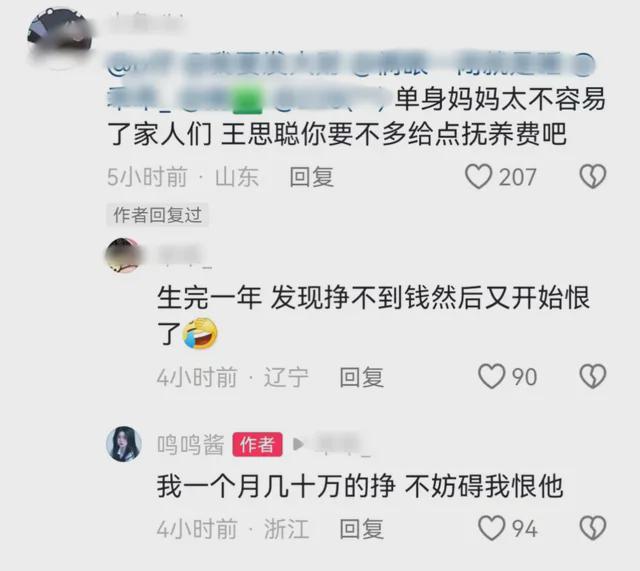
Task: Tap the red 作者 badge
Action: (257, 444)
